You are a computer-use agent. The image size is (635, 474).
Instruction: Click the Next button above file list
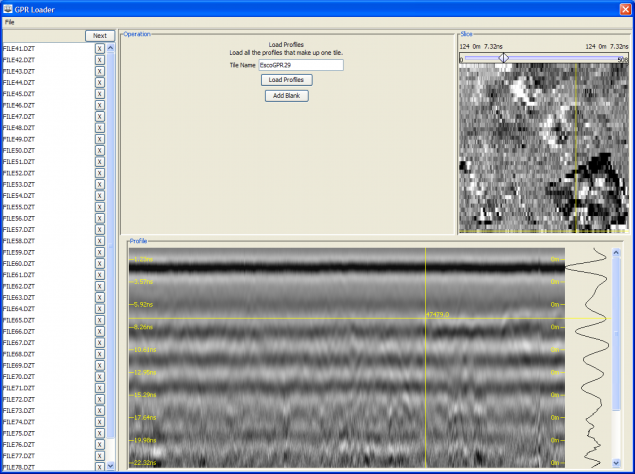(98, 35)
